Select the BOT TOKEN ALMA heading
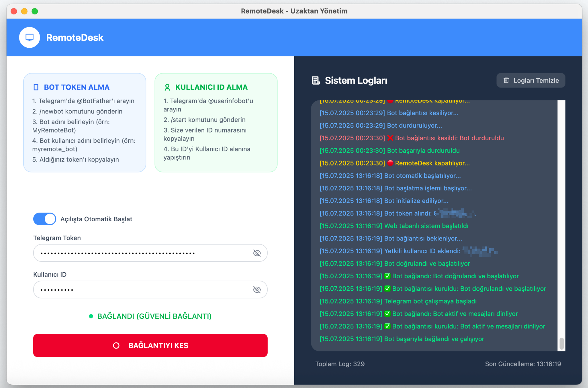 click(77, 87)
